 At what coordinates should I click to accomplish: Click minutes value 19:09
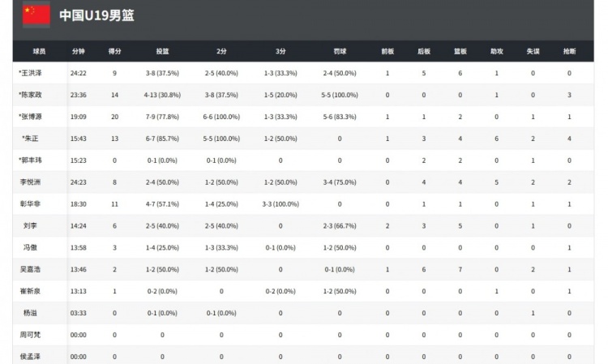[79, 117]
